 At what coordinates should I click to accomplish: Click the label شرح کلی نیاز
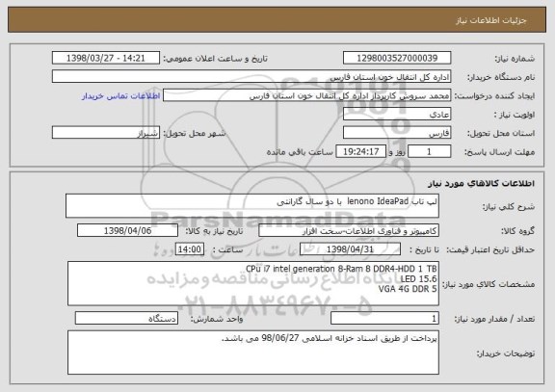pyautogui.click(x=509, y=207)
